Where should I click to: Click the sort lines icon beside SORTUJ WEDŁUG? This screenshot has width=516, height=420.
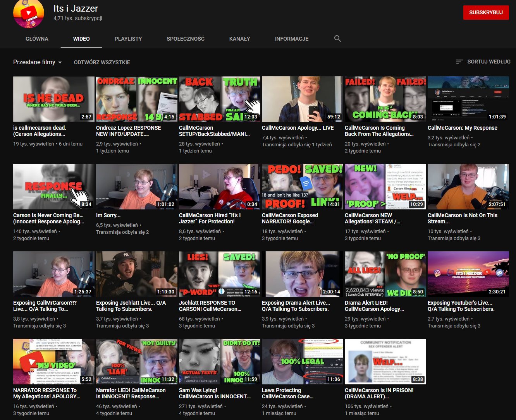pyautogui.click(x=460, y=62)
